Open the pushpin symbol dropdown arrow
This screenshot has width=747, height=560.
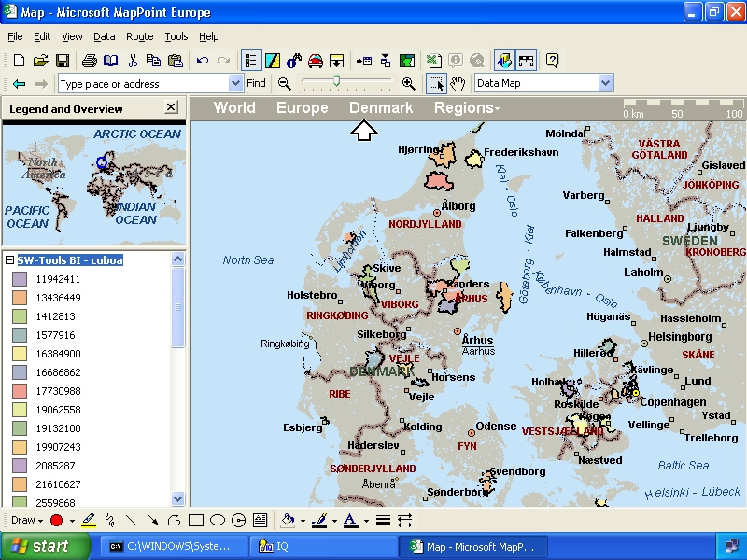(x=72, y=521)
